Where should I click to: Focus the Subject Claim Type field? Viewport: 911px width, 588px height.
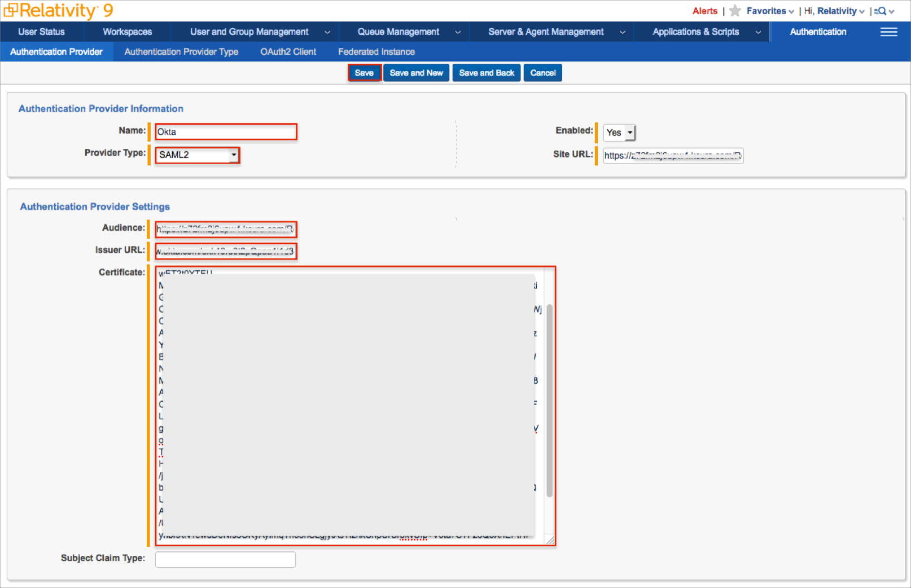point(225,559)
